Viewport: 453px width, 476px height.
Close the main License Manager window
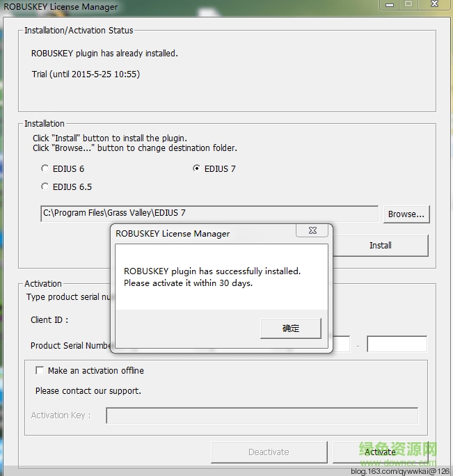click(434, 4)
